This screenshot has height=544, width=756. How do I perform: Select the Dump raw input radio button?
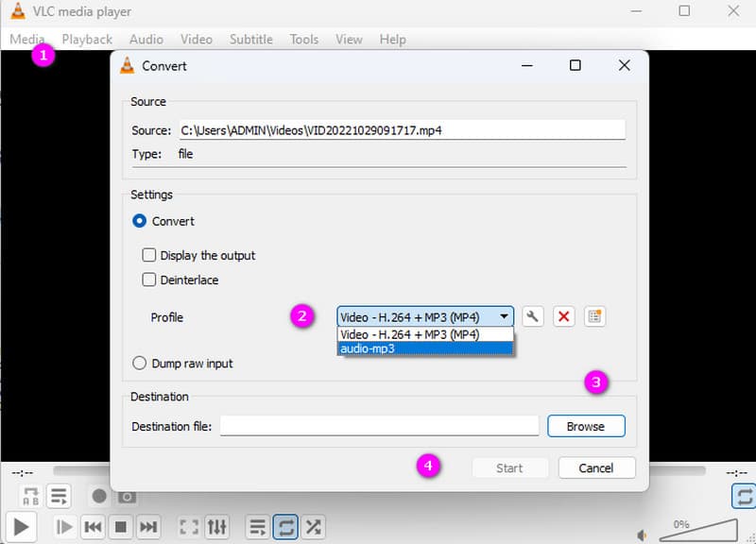[x=139, y=363]
